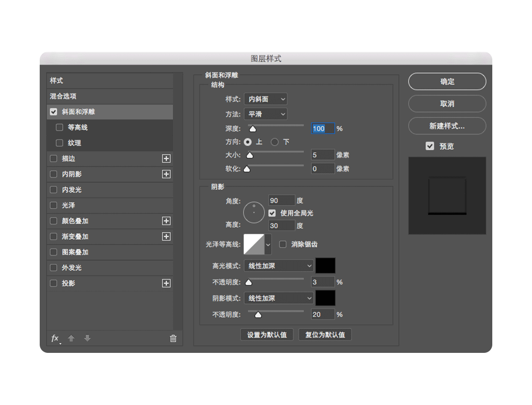Open the 高光模式 black color swatch

[x=326, y=266]
